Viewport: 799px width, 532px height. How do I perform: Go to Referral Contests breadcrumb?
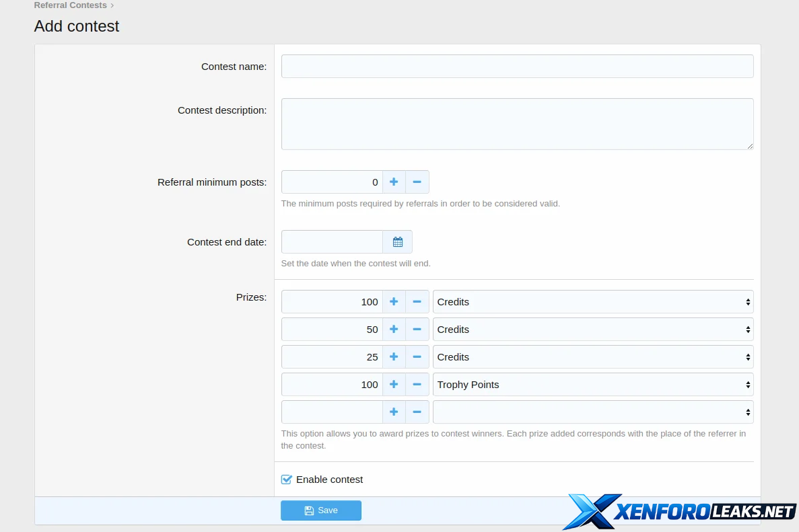coord(71,5)
